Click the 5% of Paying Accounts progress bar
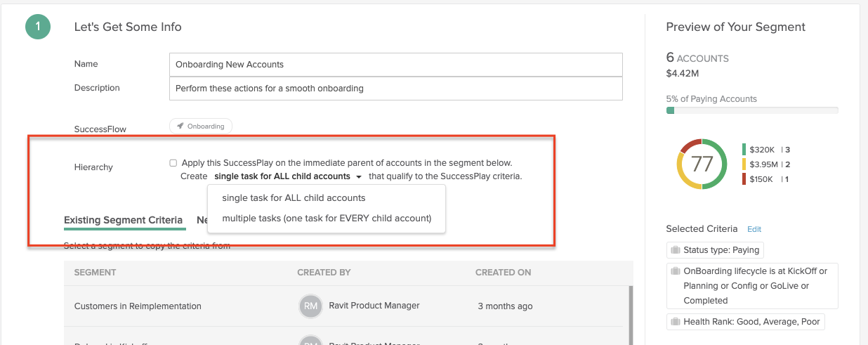Viewport: 868px width, 345px height. (752, 110)
